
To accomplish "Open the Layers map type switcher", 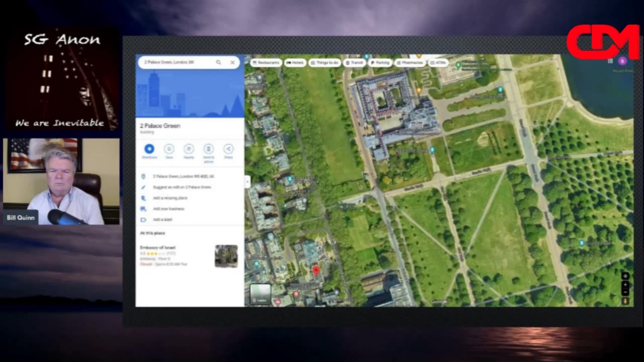I will (261, 295).
